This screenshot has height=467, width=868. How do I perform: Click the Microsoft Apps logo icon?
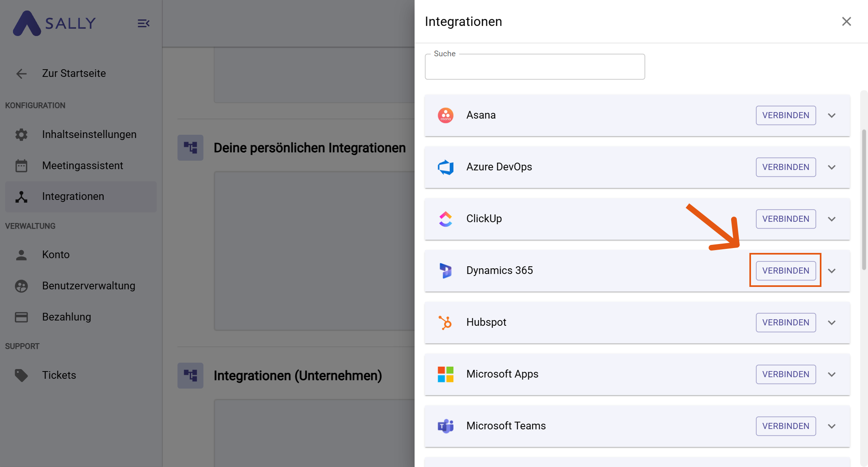tap(446, 374)
